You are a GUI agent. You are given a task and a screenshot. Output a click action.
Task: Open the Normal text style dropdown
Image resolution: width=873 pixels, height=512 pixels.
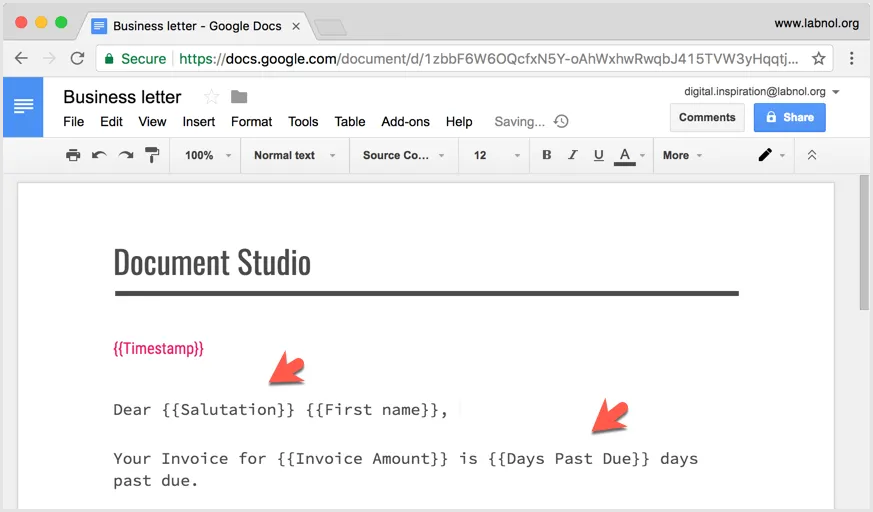[295, 155]
